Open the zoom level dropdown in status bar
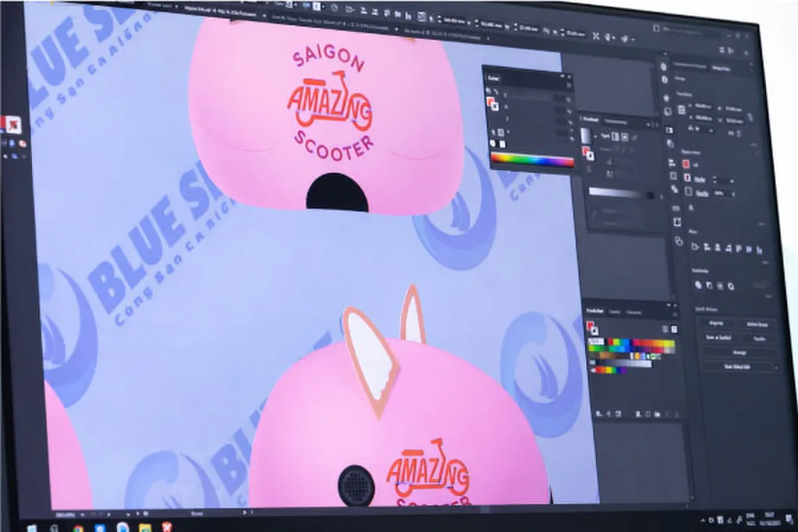 [x=81, y=515]
